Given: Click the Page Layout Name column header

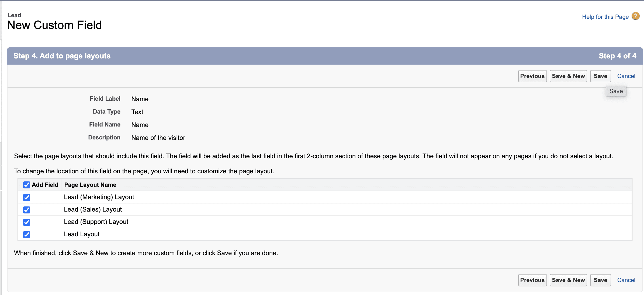Looking at the screenshot, I should tap(90, 185).
